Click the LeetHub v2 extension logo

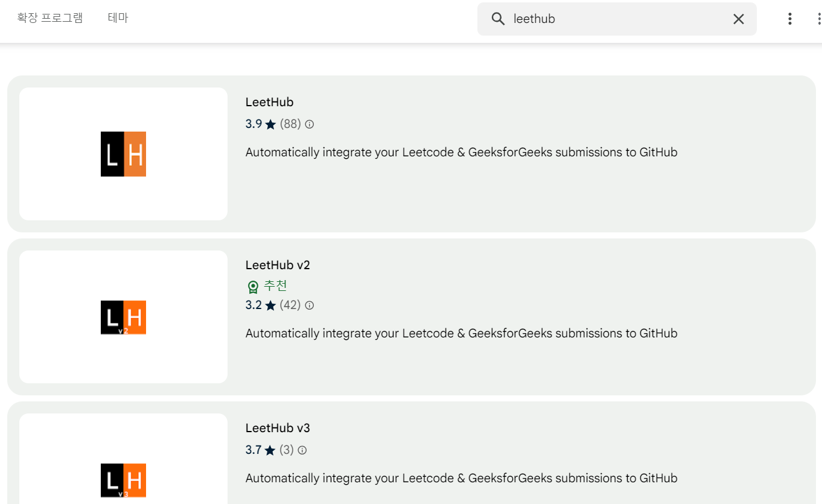(123, 317)
